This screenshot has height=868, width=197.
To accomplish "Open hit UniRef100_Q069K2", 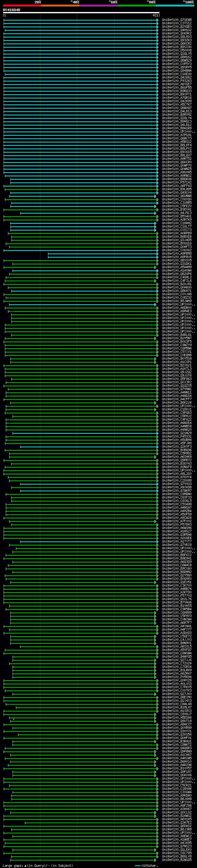I will click(177, 33).
